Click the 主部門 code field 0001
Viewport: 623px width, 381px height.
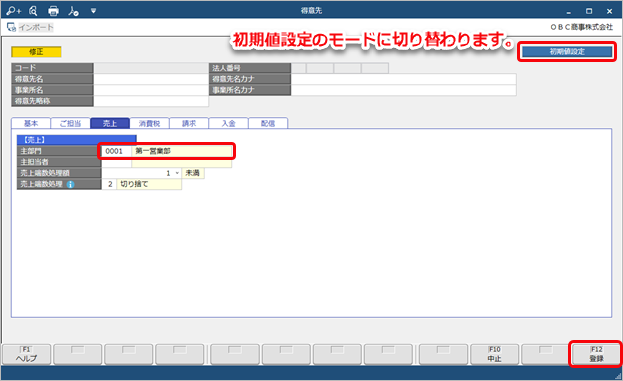tap(116, 151)
